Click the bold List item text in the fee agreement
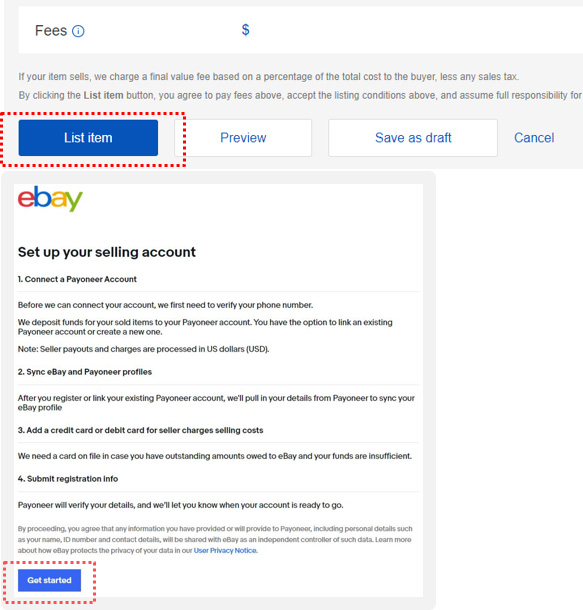Screen dimensions: 583x610 point(103,95)
